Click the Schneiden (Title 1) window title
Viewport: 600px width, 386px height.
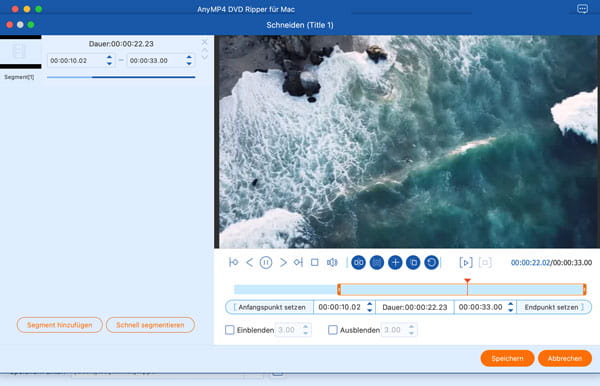coord(300,25)
